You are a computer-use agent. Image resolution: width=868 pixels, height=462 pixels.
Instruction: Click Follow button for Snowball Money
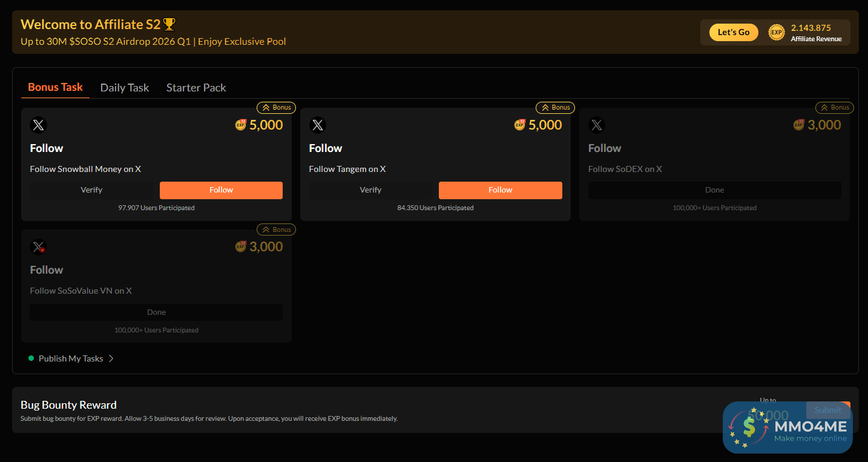(221, 190)
